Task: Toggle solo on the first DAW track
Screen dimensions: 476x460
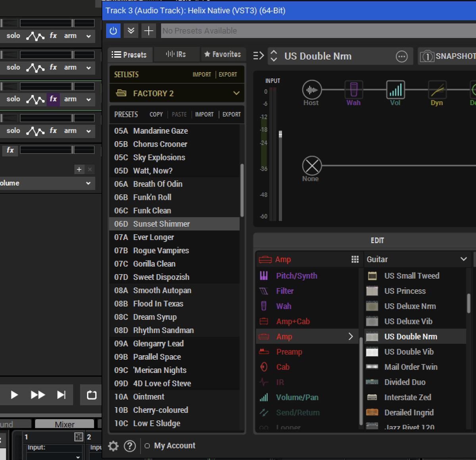Action: (13, 36)
